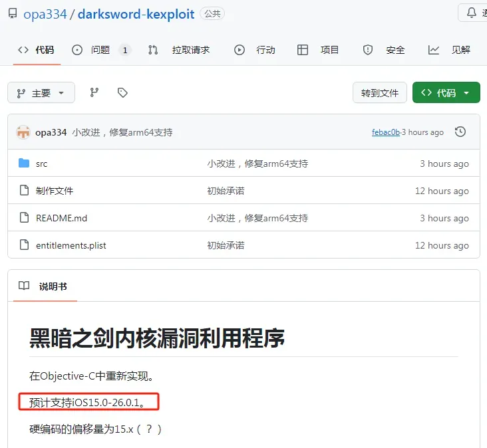Click the book icon beside 说明书
The width and height of the screenshot is (487, 448).
pyautogui.click(x=24, y=285)
